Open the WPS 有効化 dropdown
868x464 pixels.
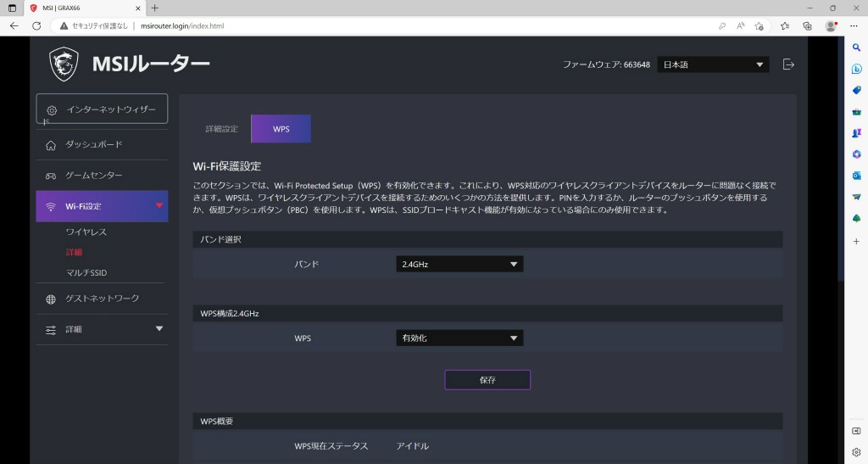click(459, 338)
